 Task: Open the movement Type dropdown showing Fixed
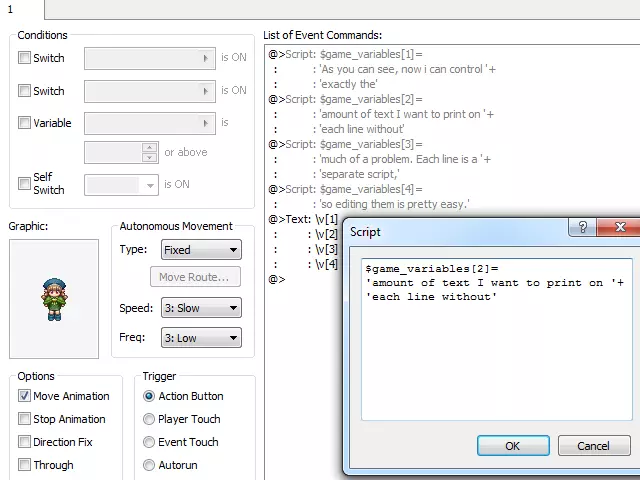201,250
